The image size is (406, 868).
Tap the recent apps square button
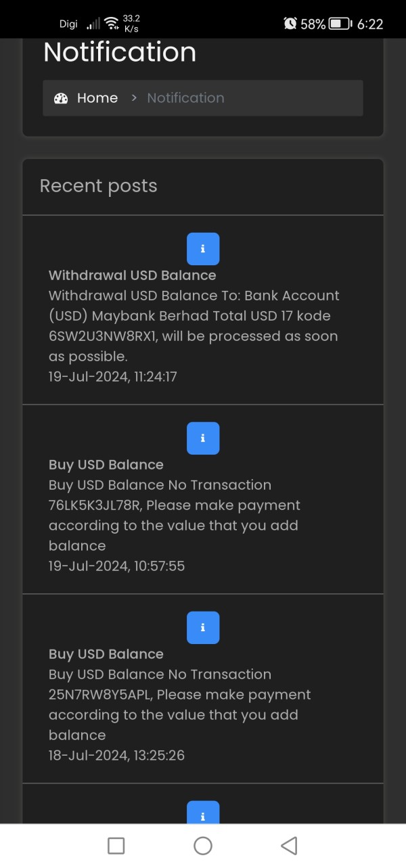[x=116, y=845]
